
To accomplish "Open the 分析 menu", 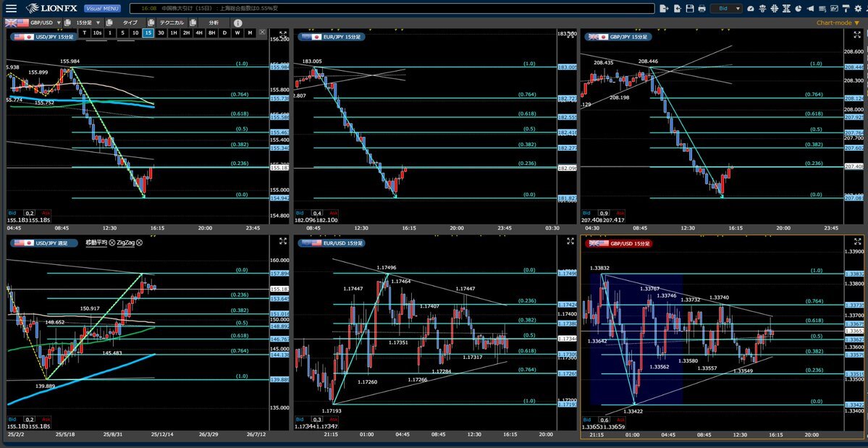I will click(214, 22).
